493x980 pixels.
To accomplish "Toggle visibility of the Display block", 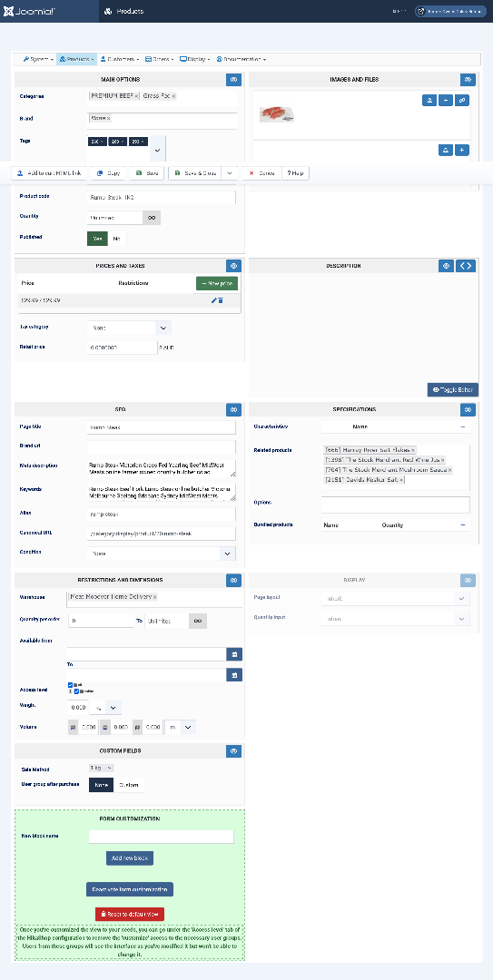I will pyautogui.click(x=468, y=580).
